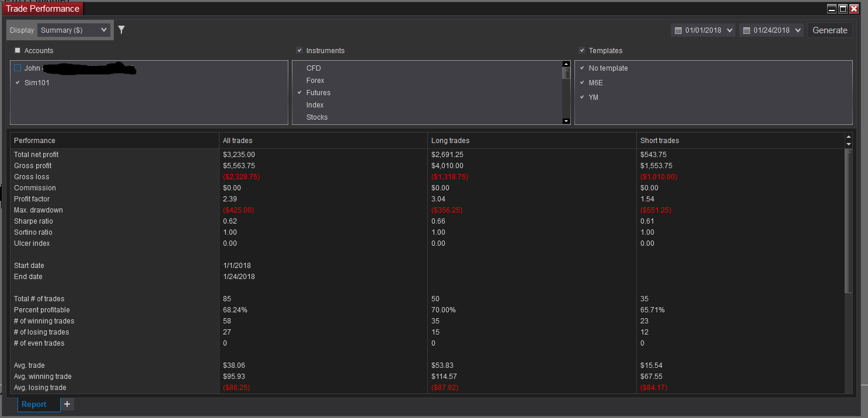Click the 68.24% percent profitable value
The image size is (868, 418).
click(x=235, y=310)
